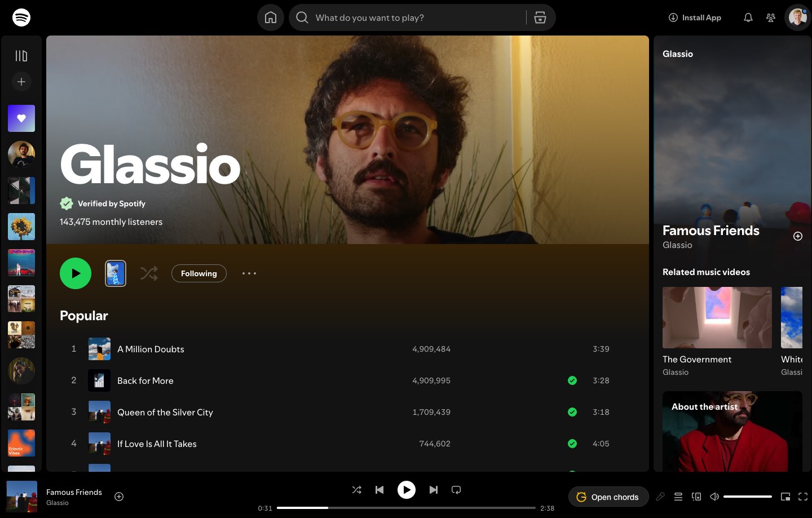812x518 pixels.
Task: Click the search magnifier icon
Action: (x=302, y=17)
